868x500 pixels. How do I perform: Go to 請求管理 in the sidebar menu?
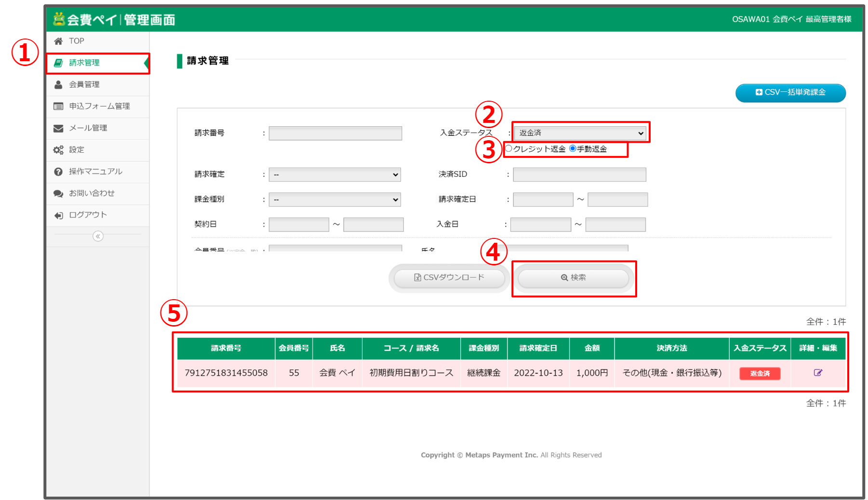84,63
